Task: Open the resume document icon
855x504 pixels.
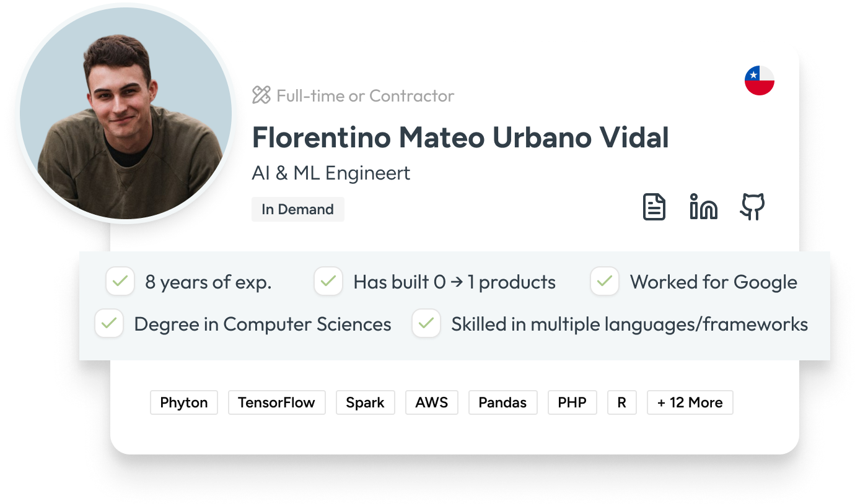Action: (x=654, y=207)
